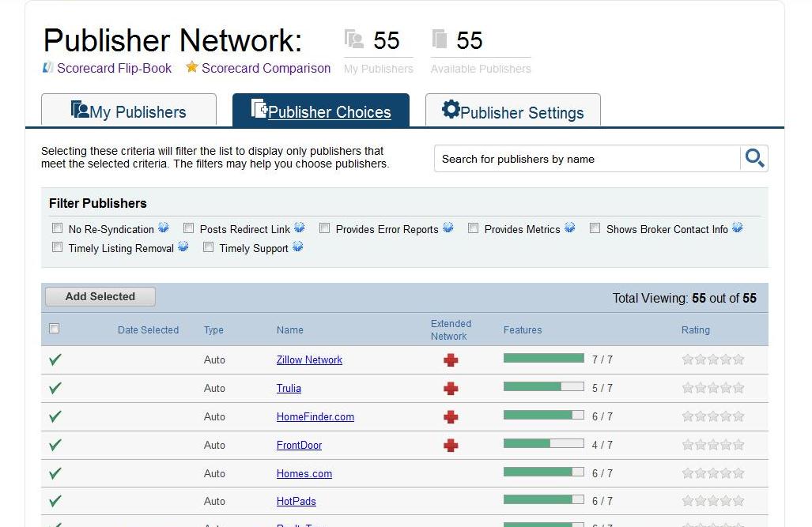The image size is (812, 527).
Task: Sort by the Extended Network column header
Action: click(x=451, y=329)
